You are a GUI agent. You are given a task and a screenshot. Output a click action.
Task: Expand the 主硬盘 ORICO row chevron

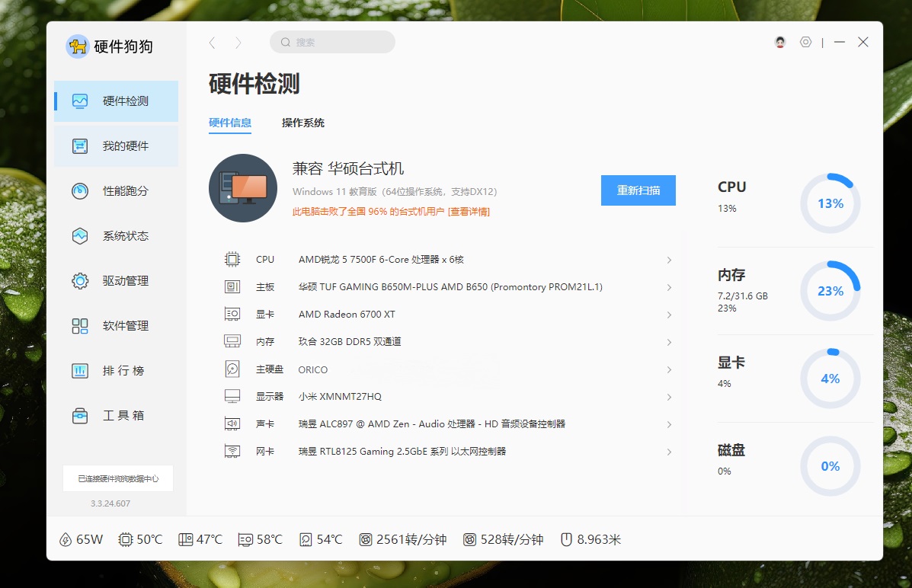(669, 370)
